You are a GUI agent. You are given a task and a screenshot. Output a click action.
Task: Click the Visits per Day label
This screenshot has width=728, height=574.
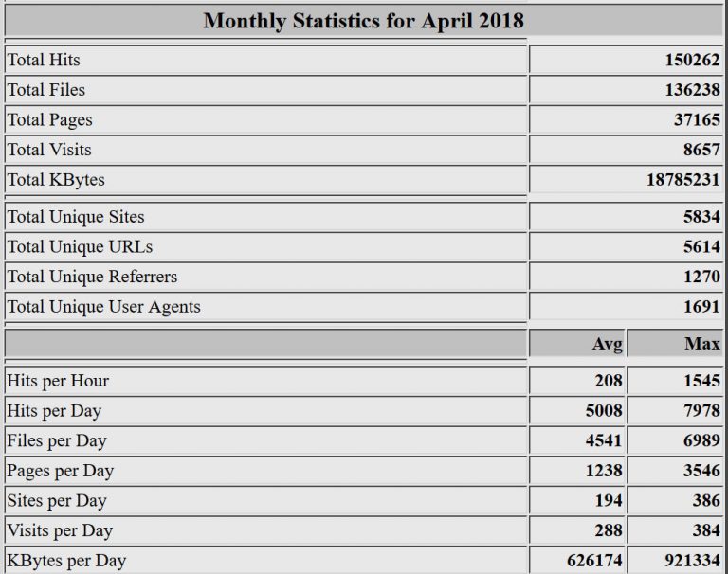[59, 530]
